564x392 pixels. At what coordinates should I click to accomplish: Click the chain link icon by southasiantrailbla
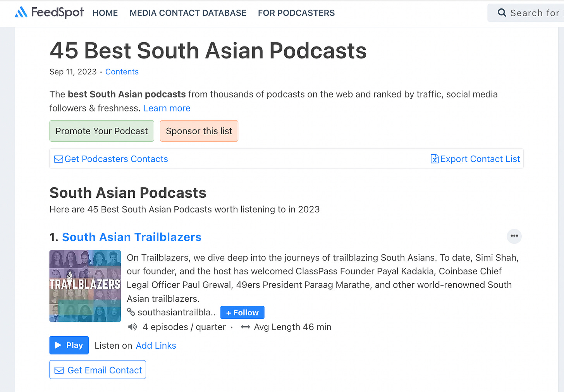click(x=131, y=312)
